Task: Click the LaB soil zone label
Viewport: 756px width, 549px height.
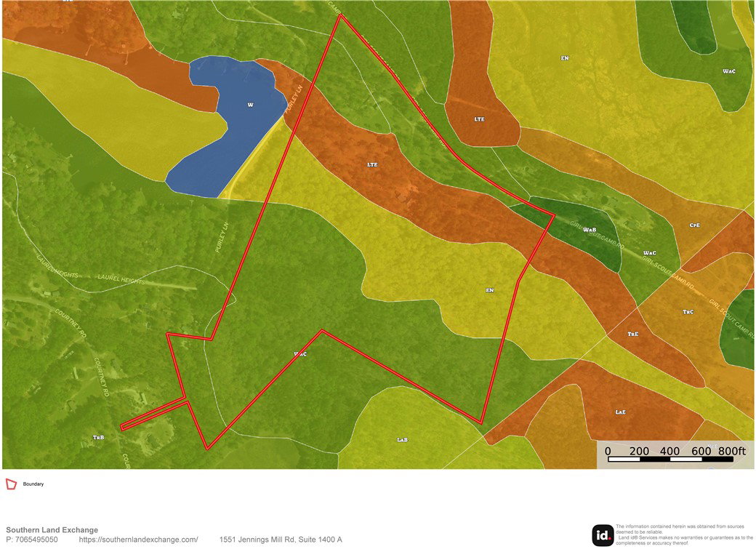Action: 402,439
